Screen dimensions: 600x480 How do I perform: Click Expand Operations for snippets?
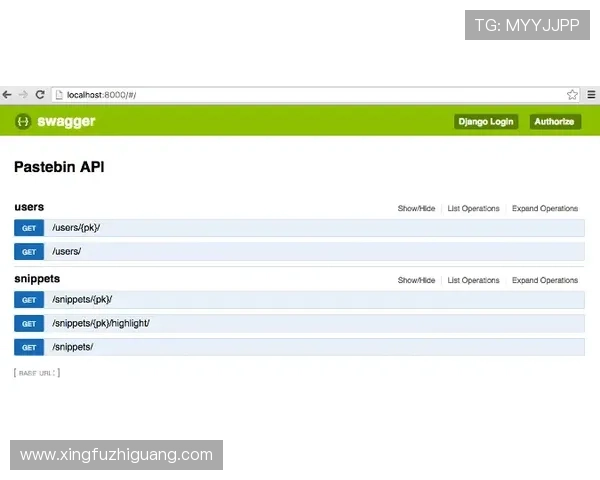545,280
